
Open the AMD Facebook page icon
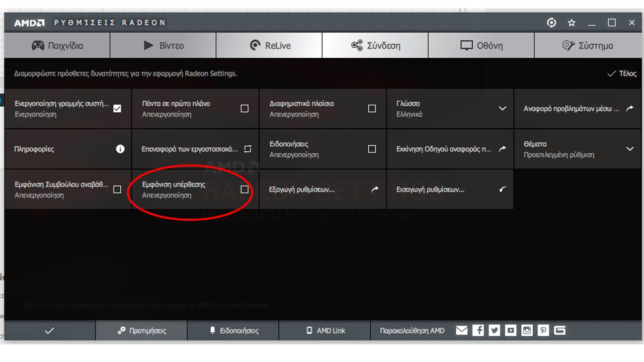point(478,330)
